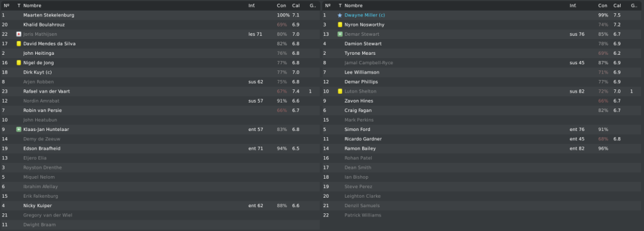Click the injury icon beside Joris Mathijsen
Viewport: 644px width, 231px height.
[x=18, y=34]
